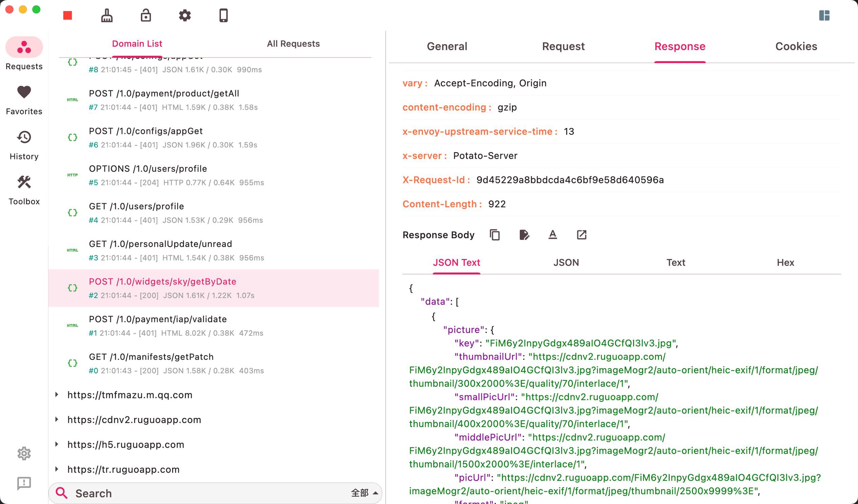858x504 pixels.
Task: Open the mobile device connection icon
Action: [x=223, y=15]
